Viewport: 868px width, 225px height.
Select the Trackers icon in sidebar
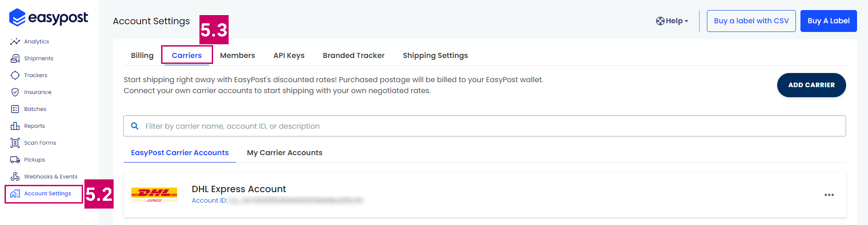(x=15, y=75)
